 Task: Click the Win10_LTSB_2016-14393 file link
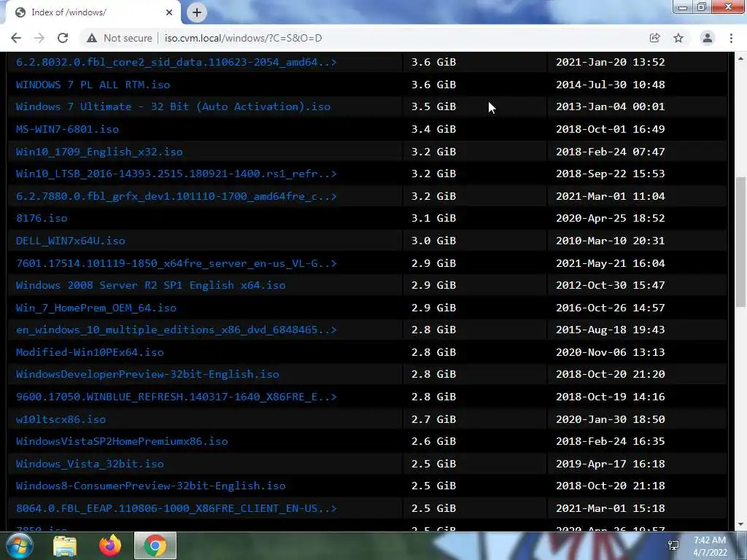pos(177,174)
